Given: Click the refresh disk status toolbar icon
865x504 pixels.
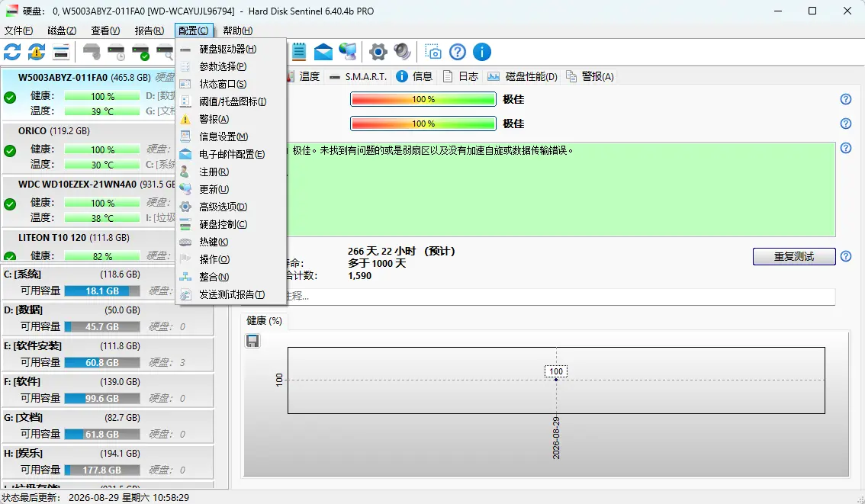Looking at the screenshot, I should point(12,53).
